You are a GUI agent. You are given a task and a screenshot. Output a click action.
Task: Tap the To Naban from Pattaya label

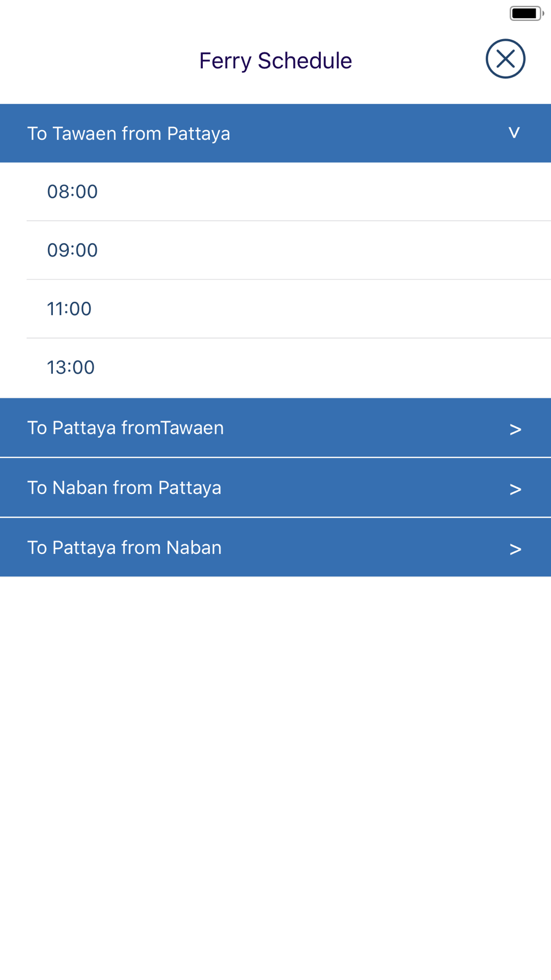tap(124, 488)
